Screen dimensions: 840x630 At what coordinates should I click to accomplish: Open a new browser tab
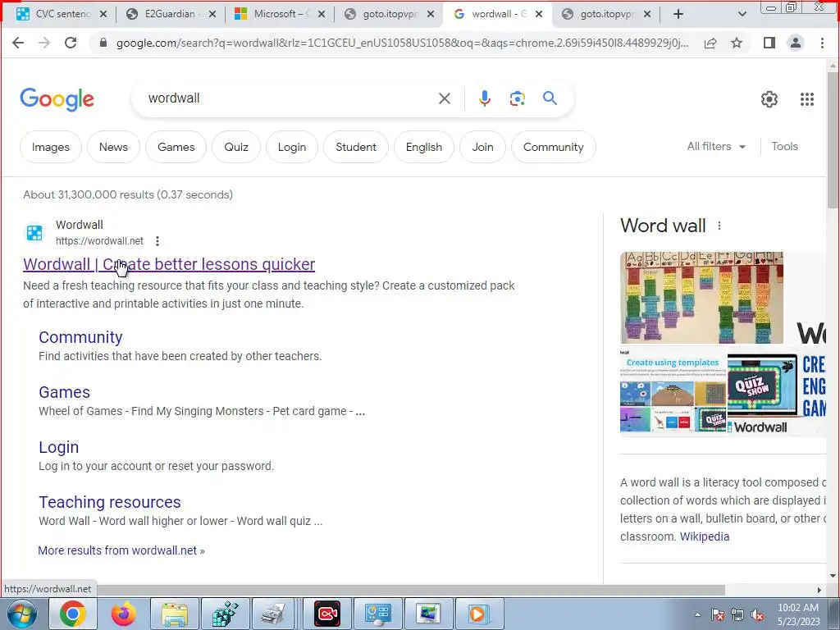tap(678, 14)
